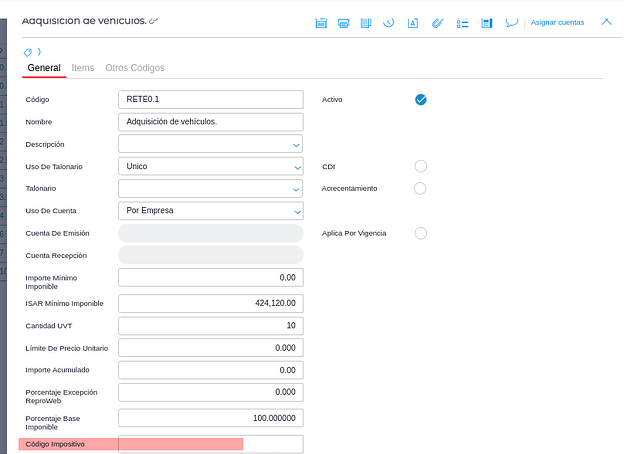Click the print icon in the toolbar
Viewport: 624px width, 454px height.
(343, 22)
